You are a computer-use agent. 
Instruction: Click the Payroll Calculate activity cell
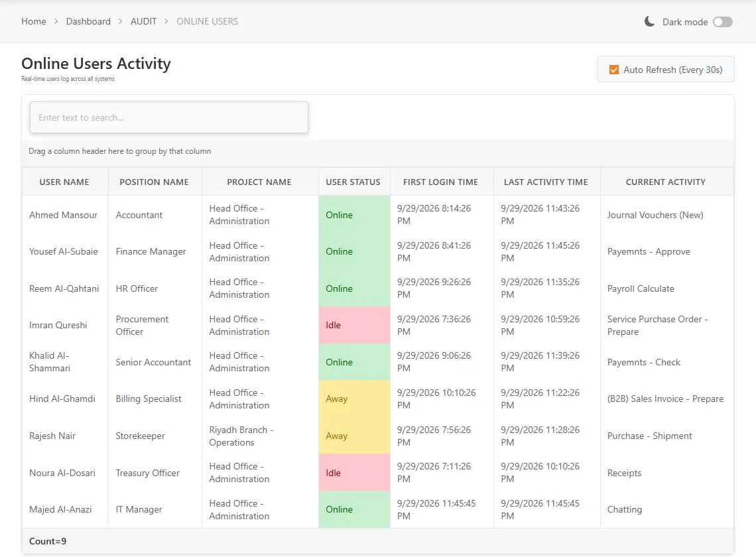666,288
